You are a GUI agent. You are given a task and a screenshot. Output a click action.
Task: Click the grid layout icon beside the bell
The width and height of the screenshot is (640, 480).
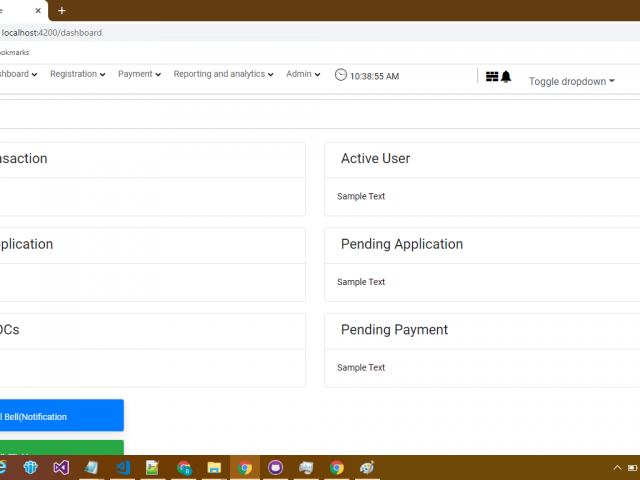pyautogui.click(x=491, y=77)
